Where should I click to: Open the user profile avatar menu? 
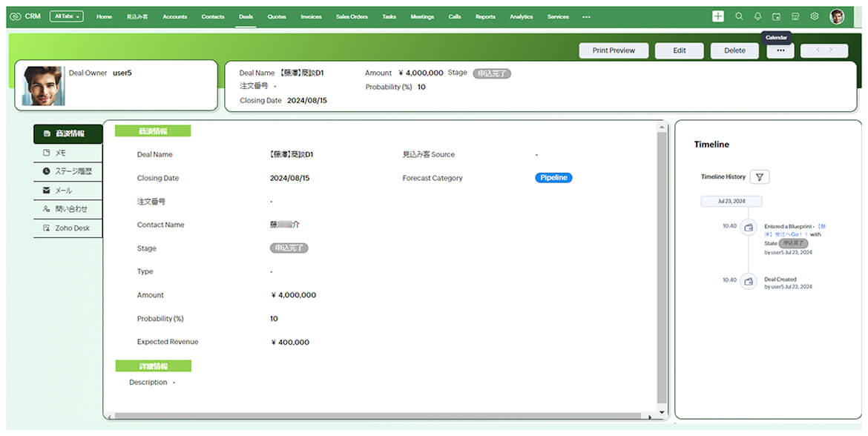(837, 16)
